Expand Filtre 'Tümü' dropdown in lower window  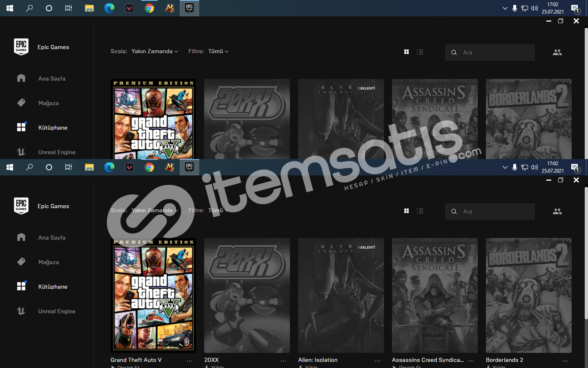pos(218,210)
